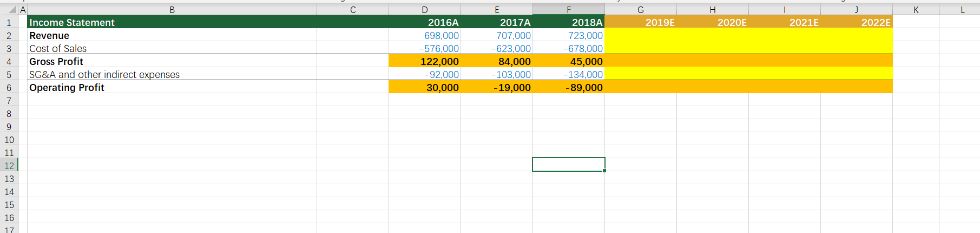Select the 2020E header cell
This screenshot has width=980, height=233.
713,22
